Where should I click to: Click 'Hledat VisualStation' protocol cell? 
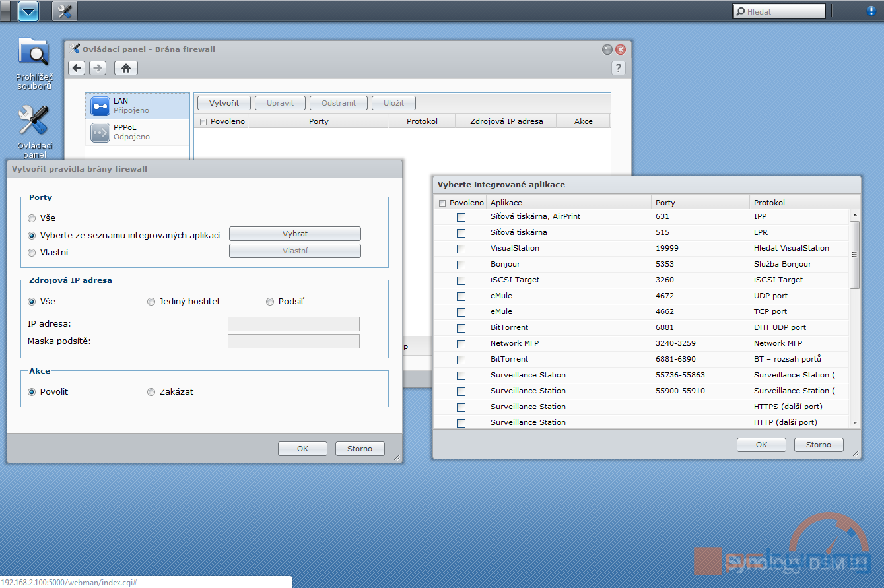(791, 248)
